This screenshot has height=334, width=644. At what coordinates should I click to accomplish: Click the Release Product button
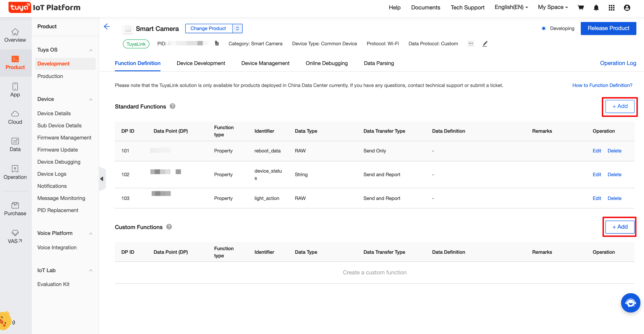click(x=609, y=28)
